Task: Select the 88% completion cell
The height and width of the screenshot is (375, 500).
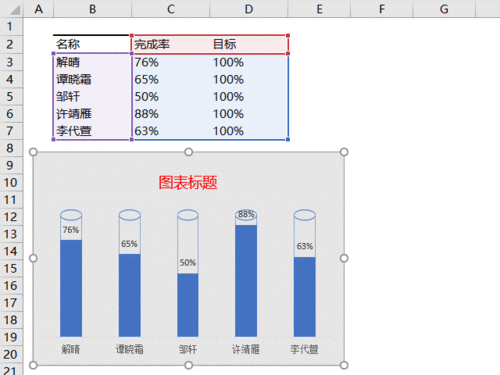Action: (x=171, y=114)
